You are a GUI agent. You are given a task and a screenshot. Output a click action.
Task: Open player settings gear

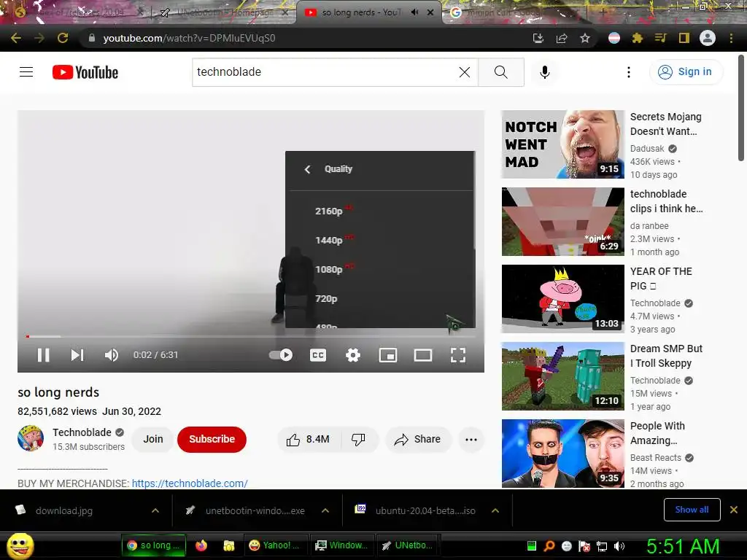tap(352, 355)
